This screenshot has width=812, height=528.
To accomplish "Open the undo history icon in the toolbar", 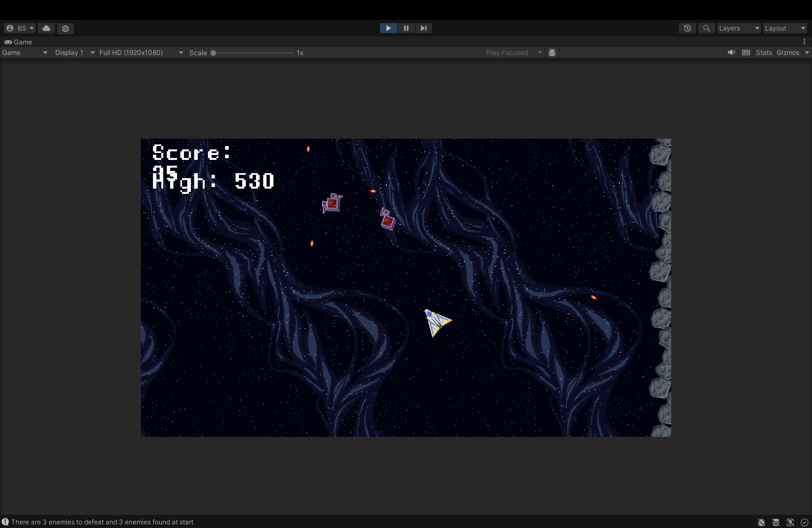I will pyautogui.click(x=687, y=28).
